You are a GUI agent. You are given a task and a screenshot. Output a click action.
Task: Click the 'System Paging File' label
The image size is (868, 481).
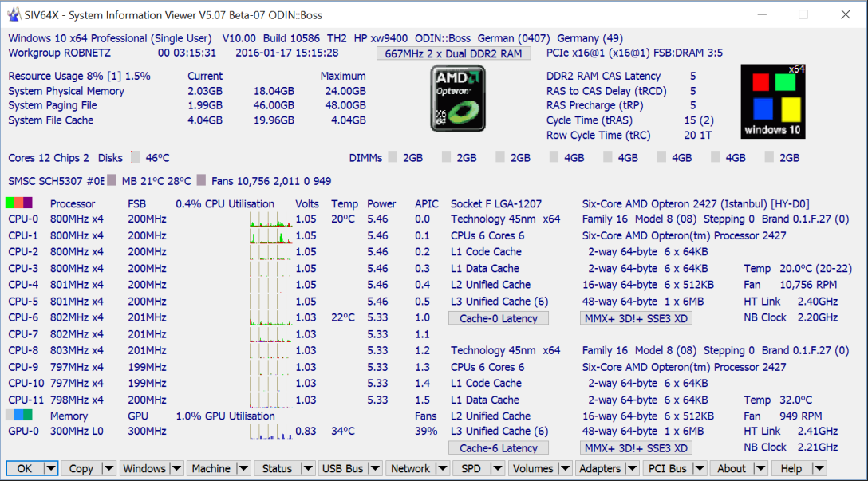[x=53, y=105]
